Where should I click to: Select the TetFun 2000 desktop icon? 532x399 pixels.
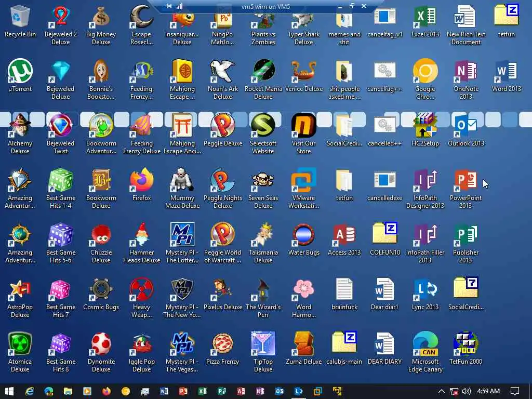point(466,349)
